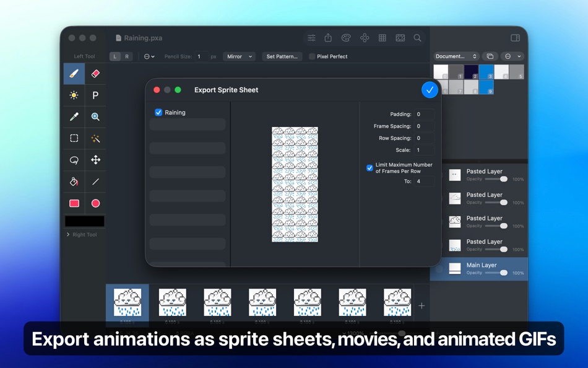The image size is (588, 368).
Task: Switch to the L tool segment
Action: 114,56
